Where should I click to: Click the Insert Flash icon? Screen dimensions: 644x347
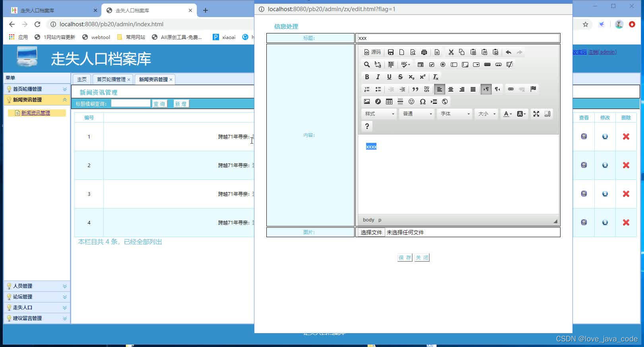pos(378,101)
